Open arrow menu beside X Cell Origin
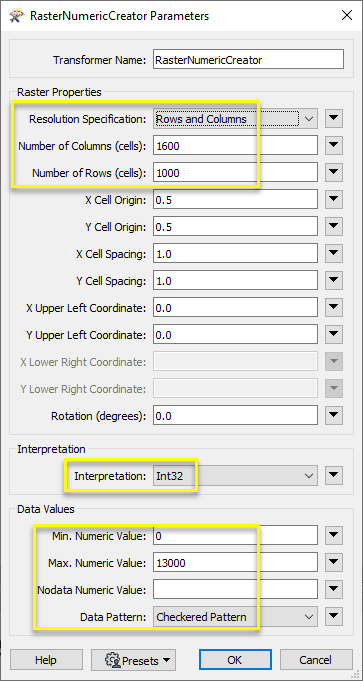Image resolution: width=363 pixels, height=681 pixels. (x=333, y=199)
